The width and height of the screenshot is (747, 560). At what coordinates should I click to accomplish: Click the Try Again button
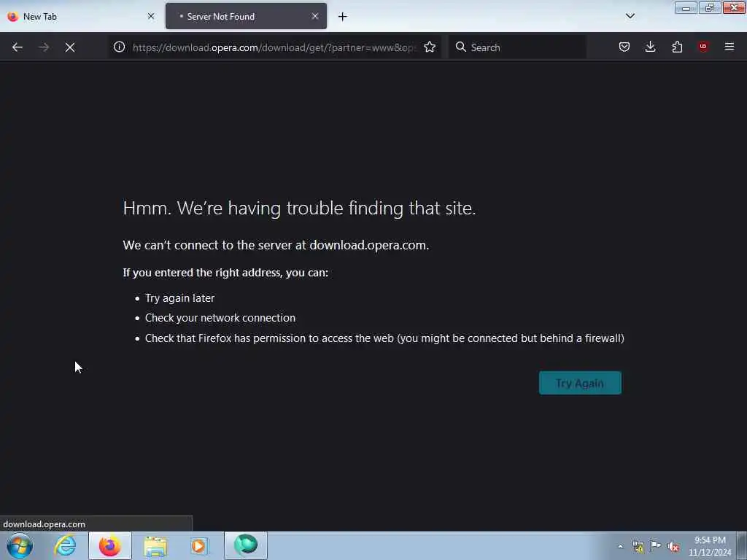point(580,383)
